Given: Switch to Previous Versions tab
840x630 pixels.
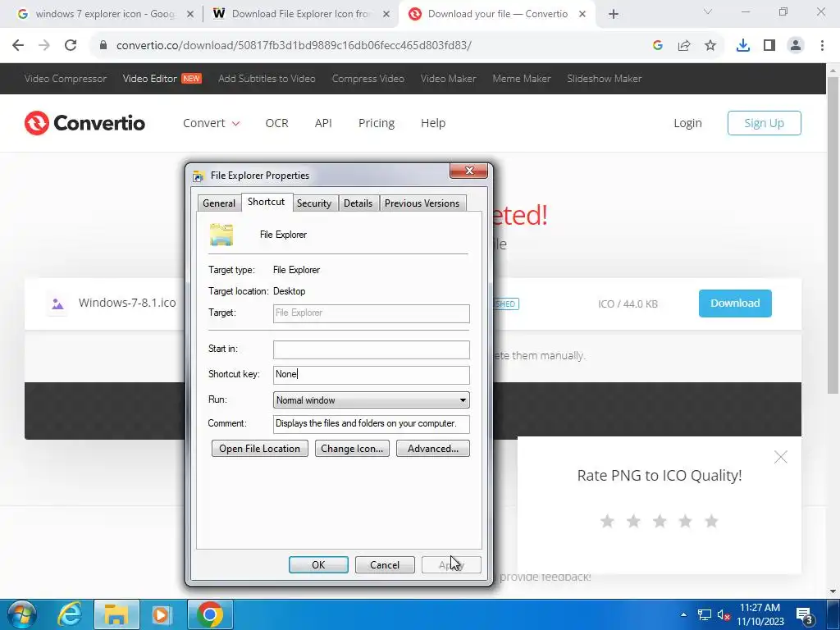Looking at the screenshot, I should [422, 203].
